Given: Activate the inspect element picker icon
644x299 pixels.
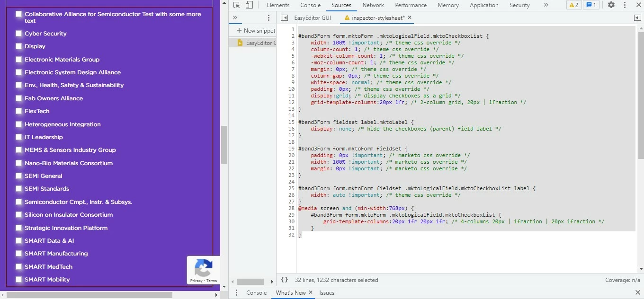Looking at the screenshot, I should [237, 5].
